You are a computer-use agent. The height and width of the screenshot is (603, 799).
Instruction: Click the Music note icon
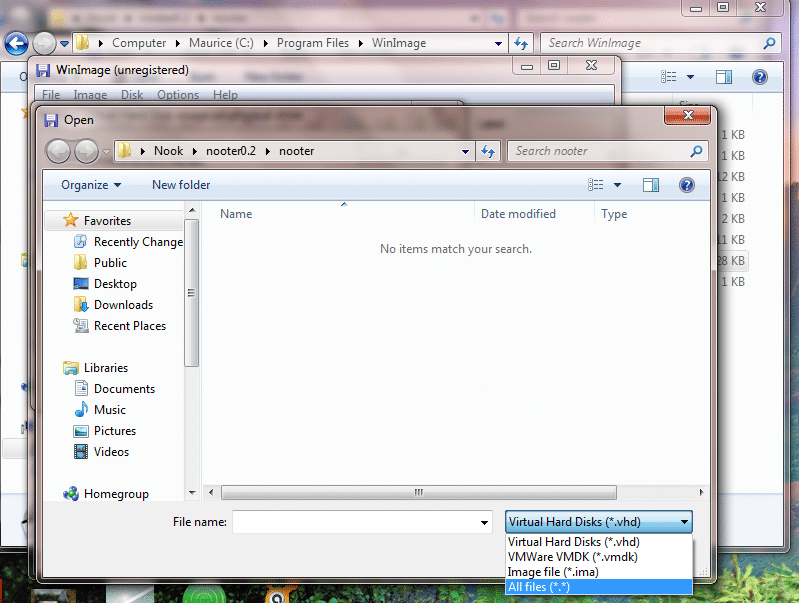81,409
